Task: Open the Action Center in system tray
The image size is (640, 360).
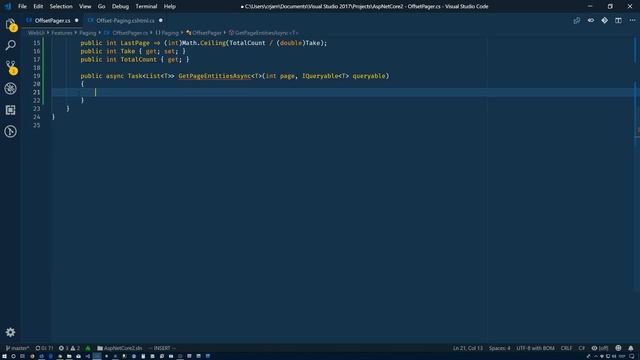Action: (x=631, y=356)
